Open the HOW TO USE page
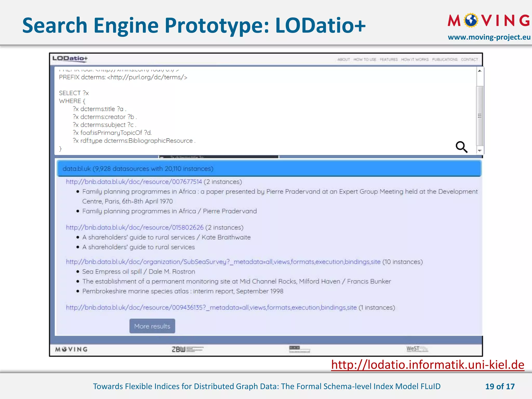The image size is (532, 399). click(365, 59)
